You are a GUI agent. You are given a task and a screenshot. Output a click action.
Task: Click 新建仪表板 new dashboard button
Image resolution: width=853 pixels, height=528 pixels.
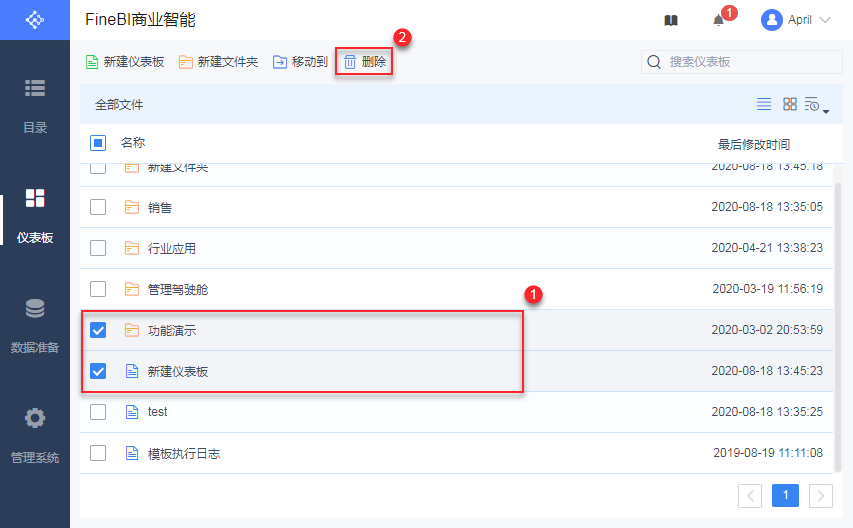coord(125,62)
